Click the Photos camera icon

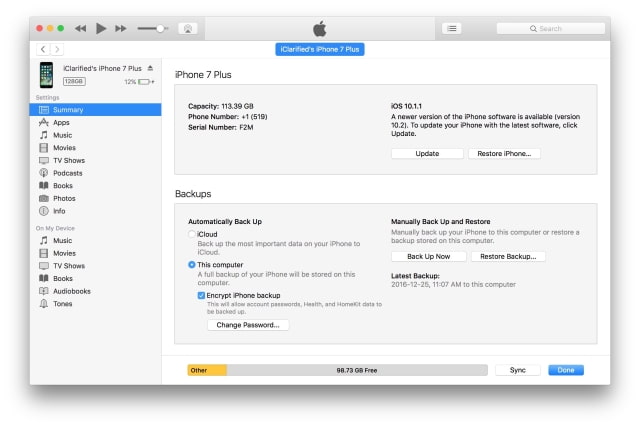pos(44,198)
